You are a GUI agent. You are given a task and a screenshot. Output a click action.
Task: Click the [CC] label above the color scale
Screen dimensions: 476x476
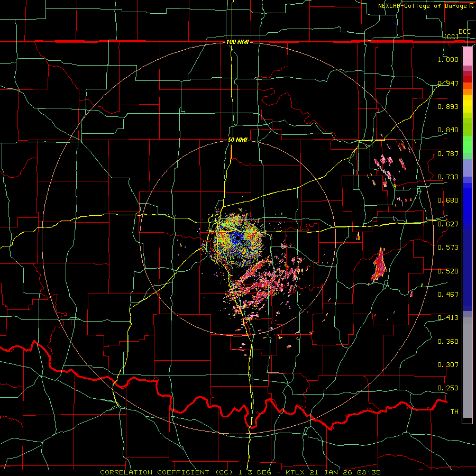click(x=452, y=36)
